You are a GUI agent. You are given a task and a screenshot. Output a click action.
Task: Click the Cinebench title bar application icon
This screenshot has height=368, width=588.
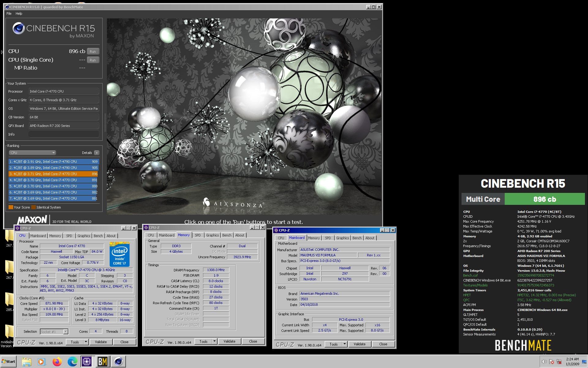click(x=7, y=7)
